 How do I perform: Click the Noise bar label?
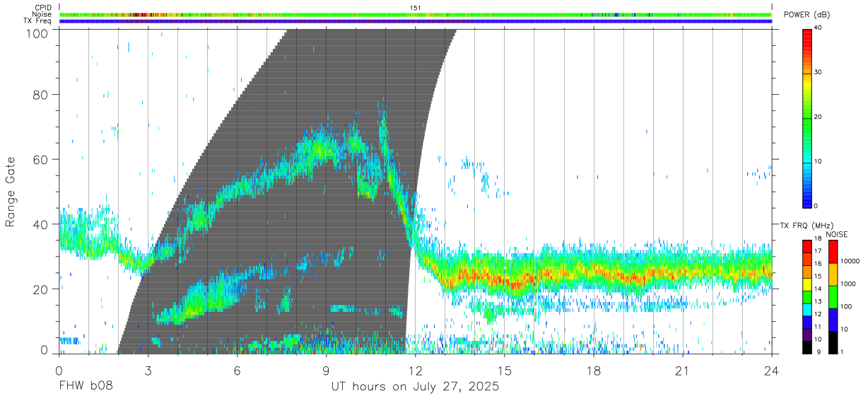click(41, 14)
